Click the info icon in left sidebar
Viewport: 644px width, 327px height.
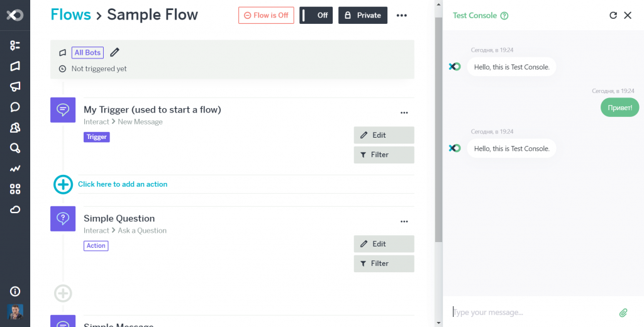click(15, 291)
